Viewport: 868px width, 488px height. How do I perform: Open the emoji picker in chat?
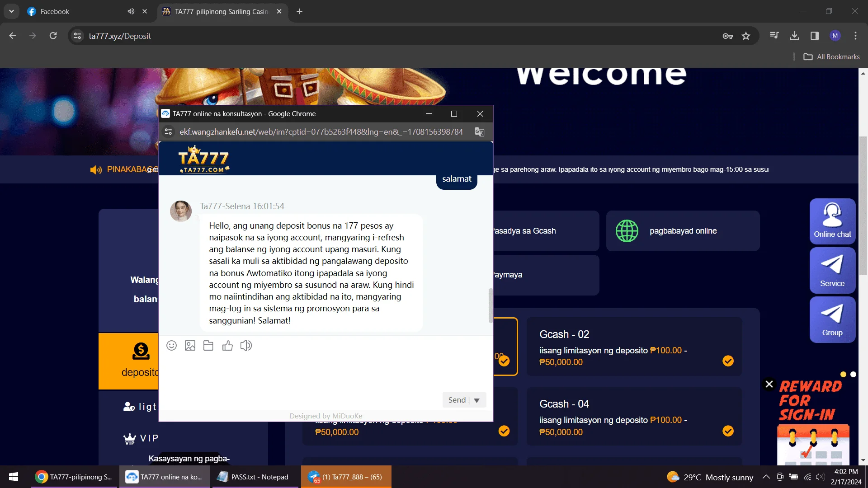(x=171, y=346)
